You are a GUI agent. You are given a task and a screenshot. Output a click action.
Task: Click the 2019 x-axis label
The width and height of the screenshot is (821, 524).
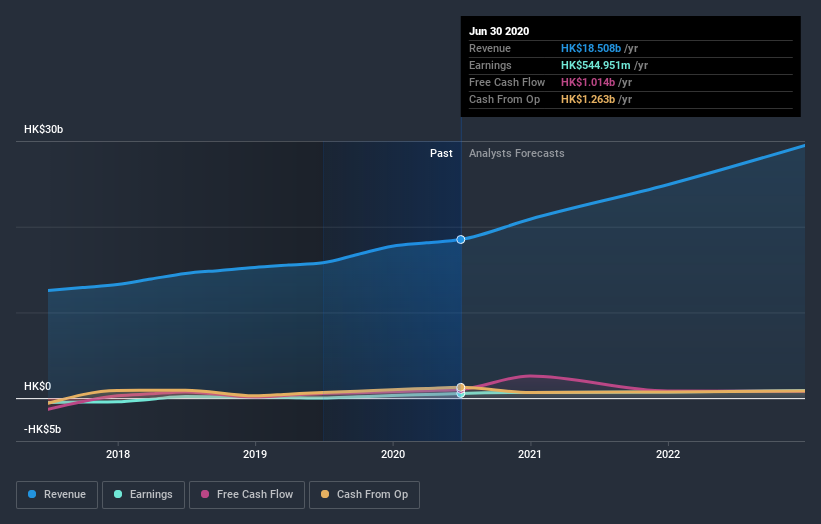pyautogui.click(x=255, y=454)
